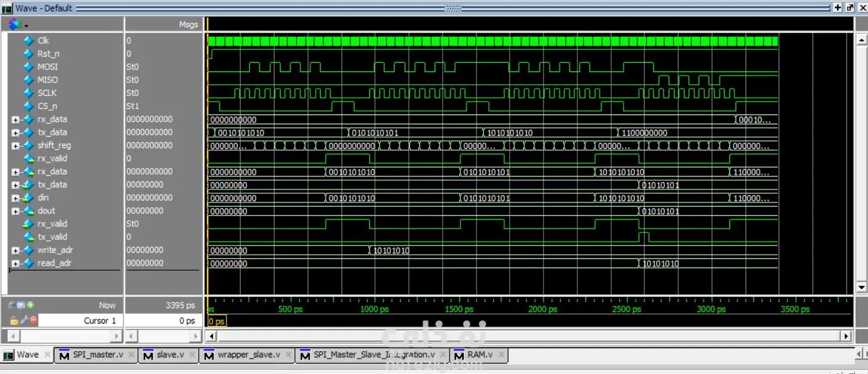Undock the Wave window
The image size is (868, 374).
tap(850, 8)
